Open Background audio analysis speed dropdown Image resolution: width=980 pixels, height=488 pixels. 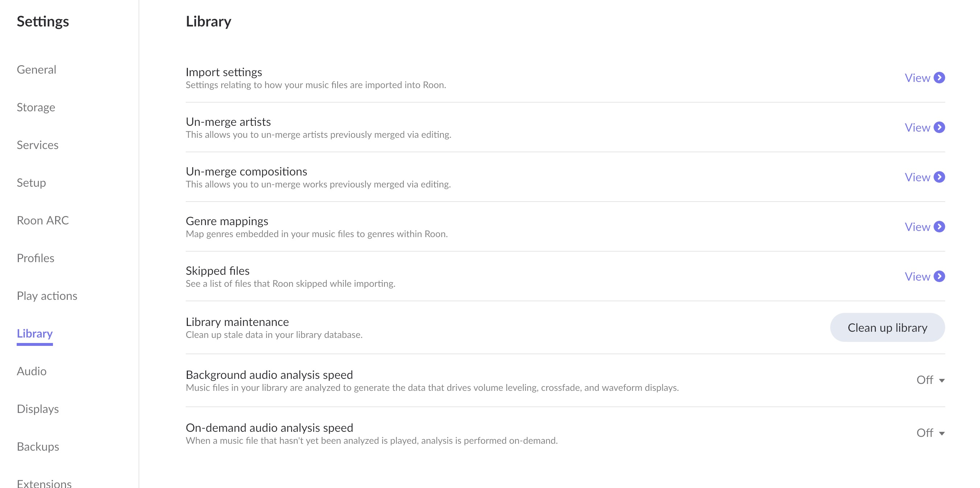(930, 380)
